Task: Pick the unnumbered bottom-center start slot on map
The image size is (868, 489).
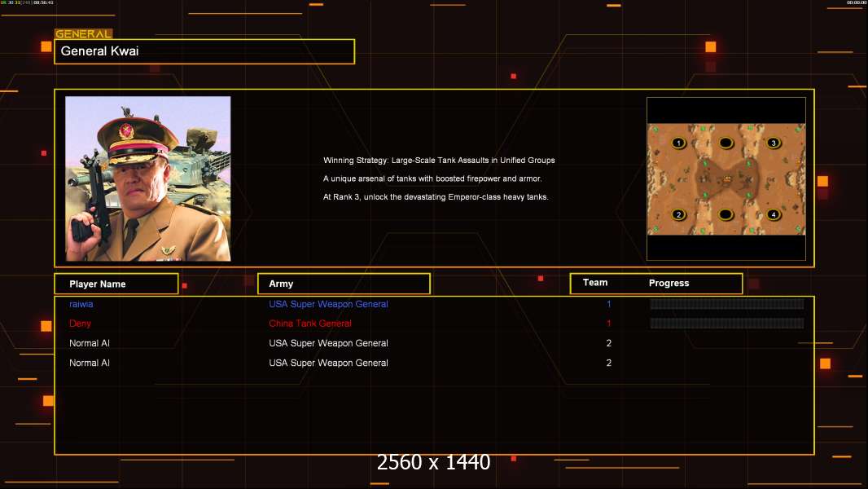Action: point(726,214)
